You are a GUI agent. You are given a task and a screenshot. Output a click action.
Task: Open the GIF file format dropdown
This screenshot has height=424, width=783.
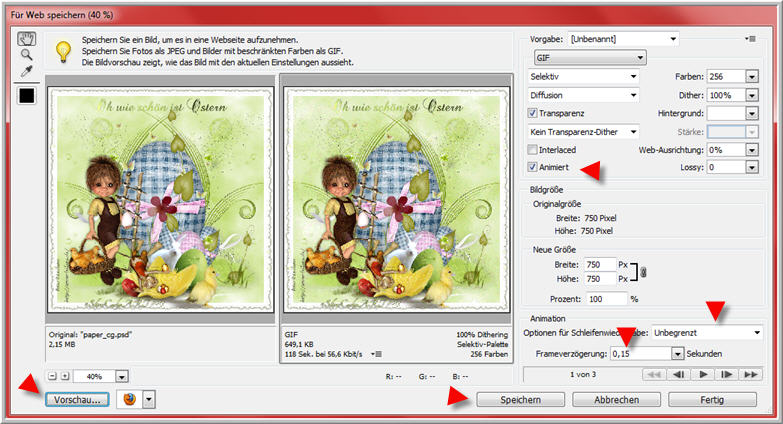[x=590, y=57]
